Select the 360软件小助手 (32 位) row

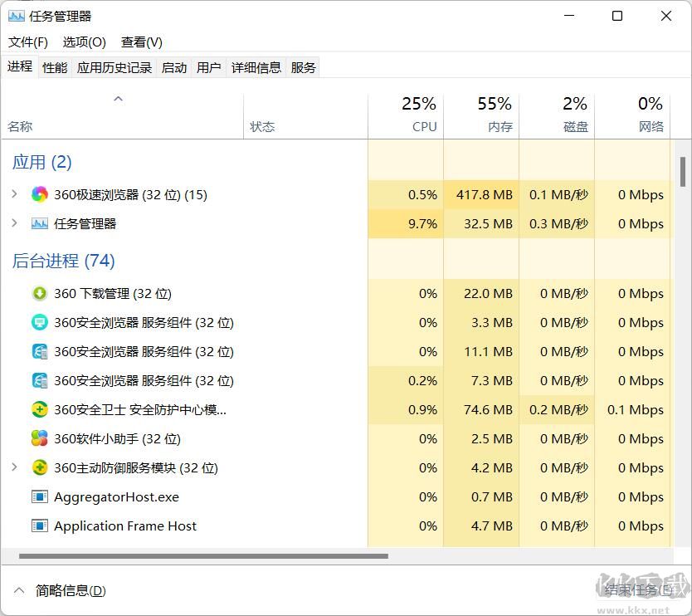click(x=338, y=438)
